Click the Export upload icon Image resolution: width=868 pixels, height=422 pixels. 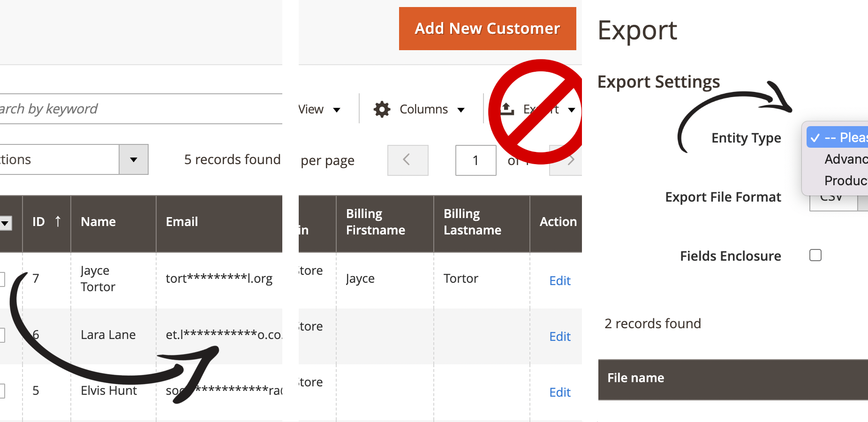(x=507, y=109)
